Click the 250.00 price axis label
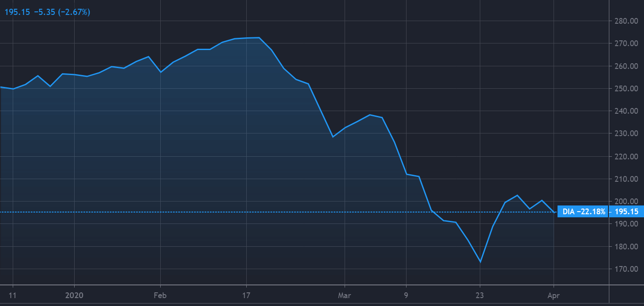This screenshot has width=644, height=306. (x=626, y=88)
